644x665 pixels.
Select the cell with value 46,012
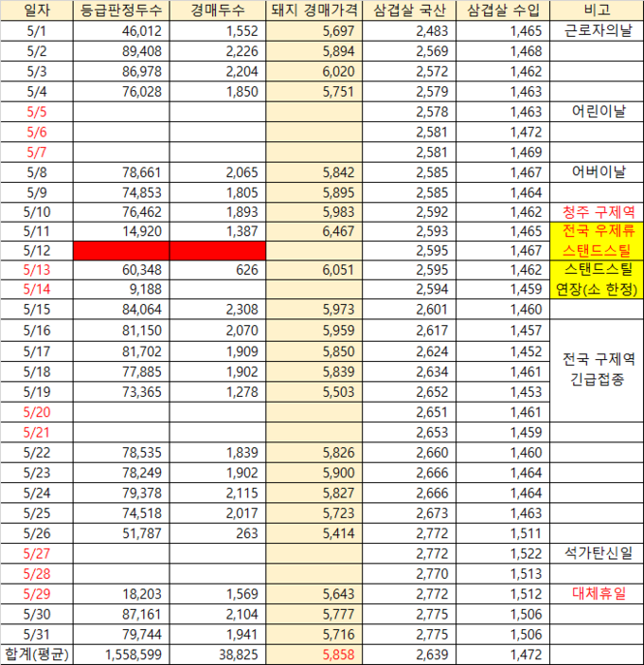[121, 31]
